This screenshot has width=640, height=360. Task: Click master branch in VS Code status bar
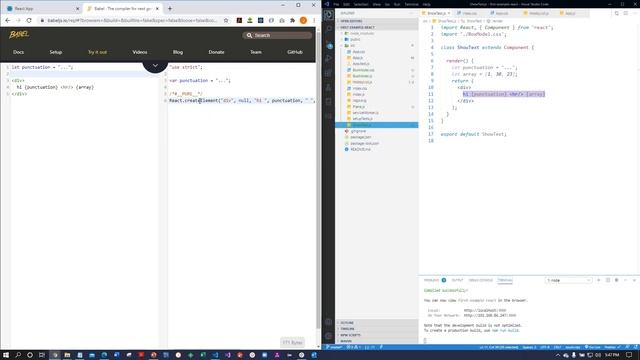point(334,347)
